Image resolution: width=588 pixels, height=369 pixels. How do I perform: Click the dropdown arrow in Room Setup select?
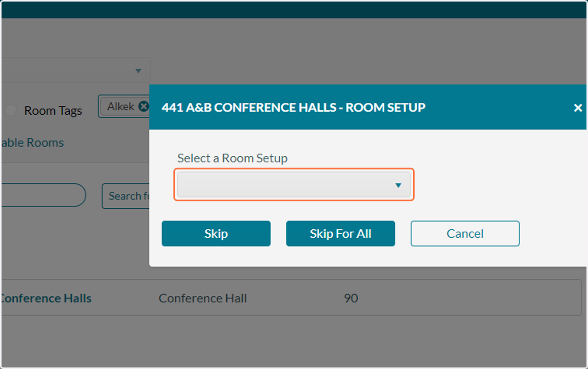tap(398, 185)
